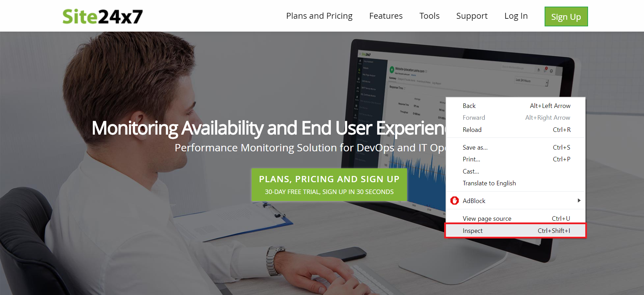The height and width of the screenshot is (295, 644).
Task: Click the Log In link
Action: 516,16
